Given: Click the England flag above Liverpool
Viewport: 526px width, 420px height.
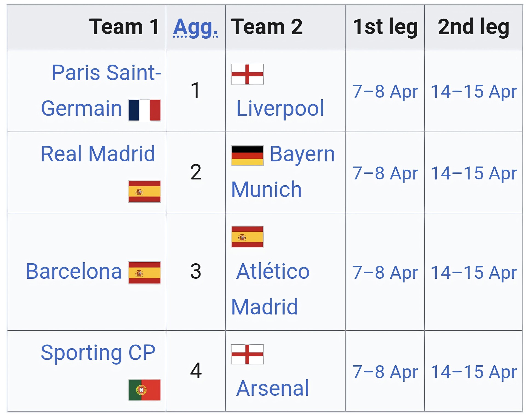Looking at the screenshot, I should 247,74.
